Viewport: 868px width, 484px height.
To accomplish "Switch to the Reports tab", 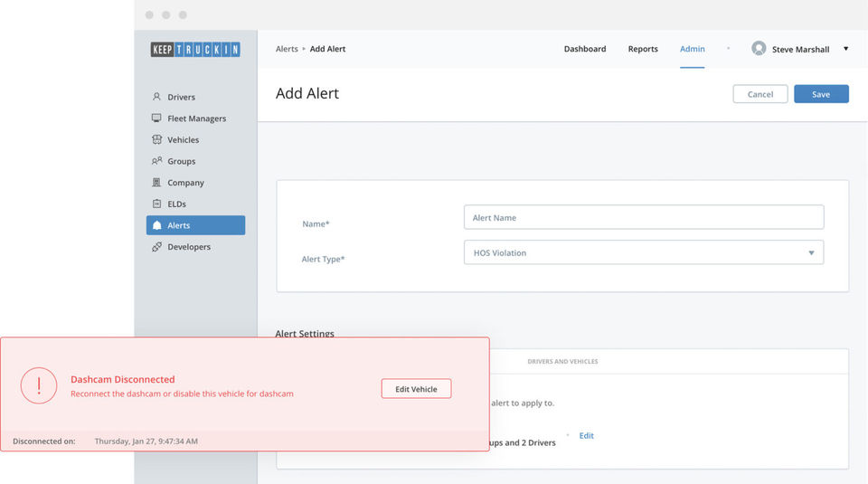I will (x=643, y=49).
